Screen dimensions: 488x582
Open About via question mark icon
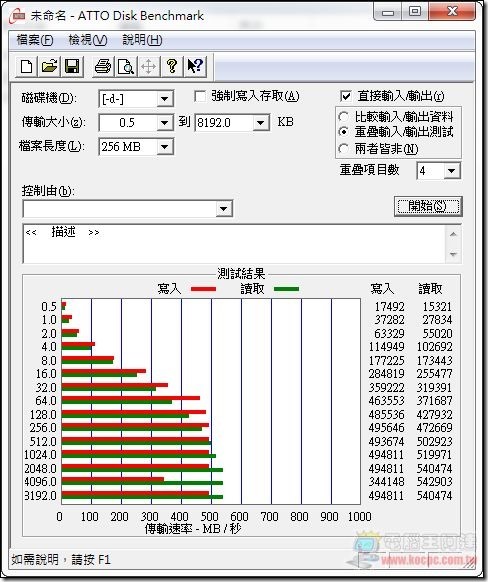tap(172, 66)
